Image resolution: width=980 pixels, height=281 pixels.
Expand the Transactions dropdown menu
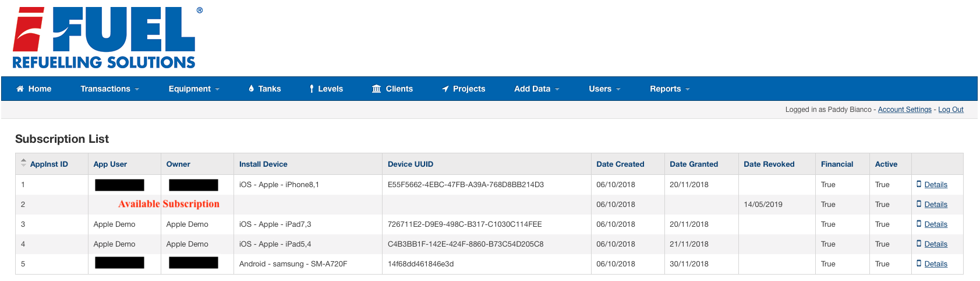109,89
